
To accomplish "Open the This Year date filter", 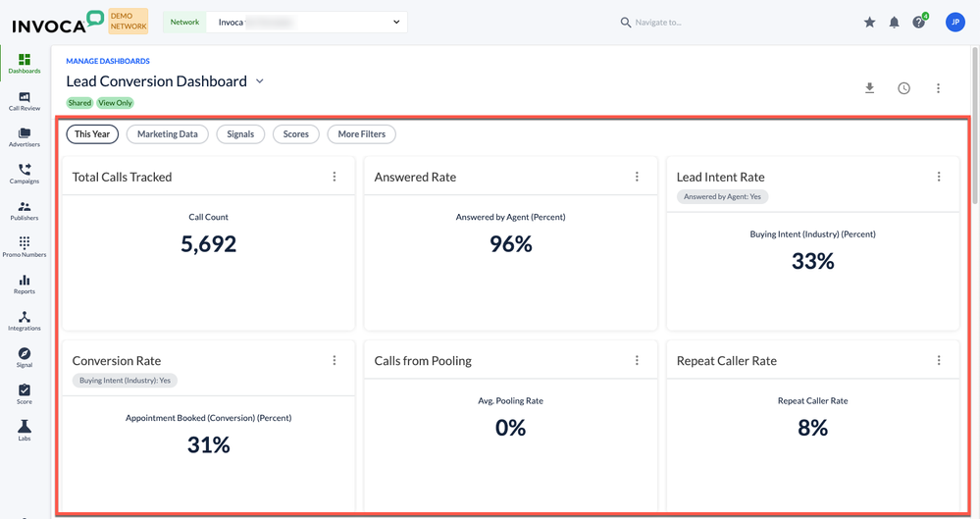I will click(x=92, y=133).
